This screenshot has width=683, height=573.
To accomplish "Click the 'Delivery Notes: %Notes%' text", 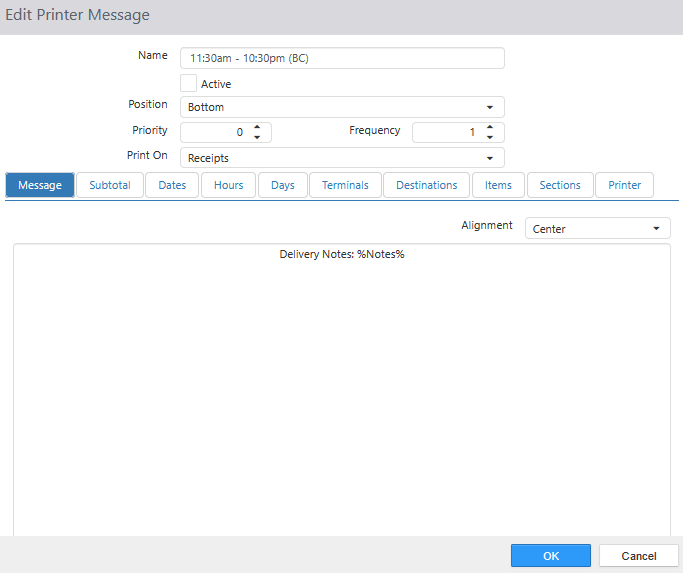I will [x=342, y=254].
